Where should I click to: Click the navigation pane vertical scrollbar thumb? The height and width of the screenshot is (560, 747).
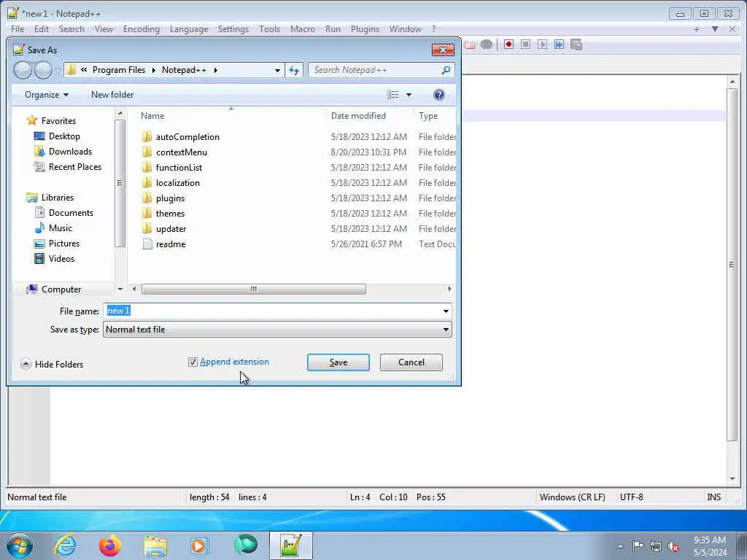(120, 183)
